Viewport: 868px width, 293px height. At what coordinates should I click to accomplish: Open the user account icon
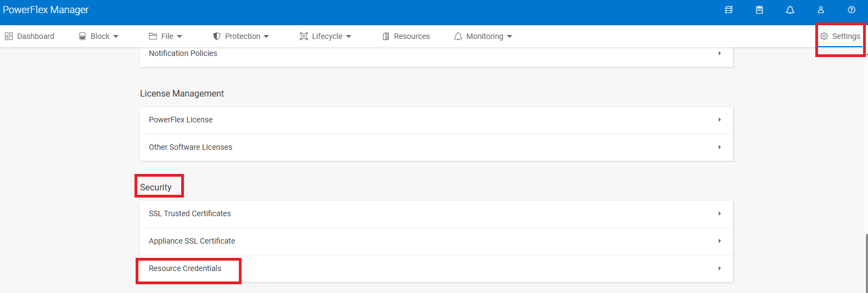(x=821, y=10)
